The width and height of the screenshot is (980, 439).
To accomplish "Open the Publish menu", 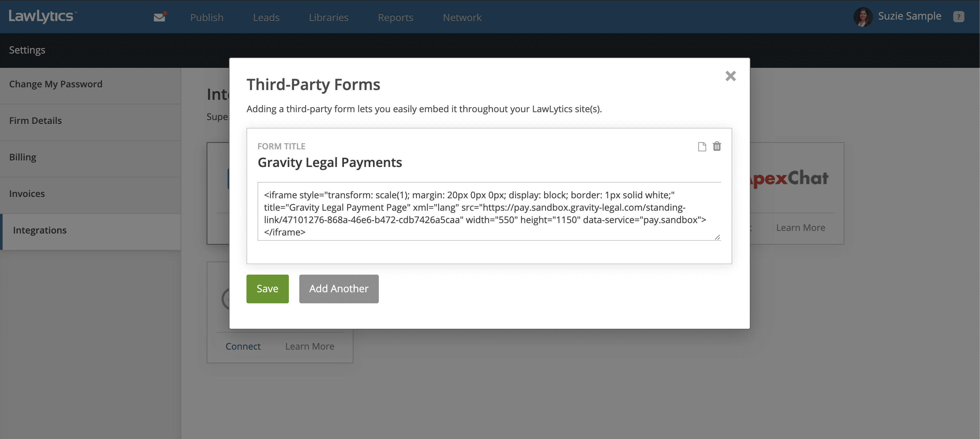I will 207,18.
